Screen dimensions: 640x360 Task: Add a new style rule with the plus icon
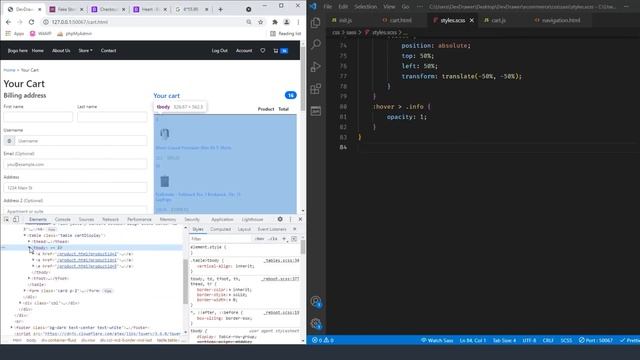(x=284, y=239)
